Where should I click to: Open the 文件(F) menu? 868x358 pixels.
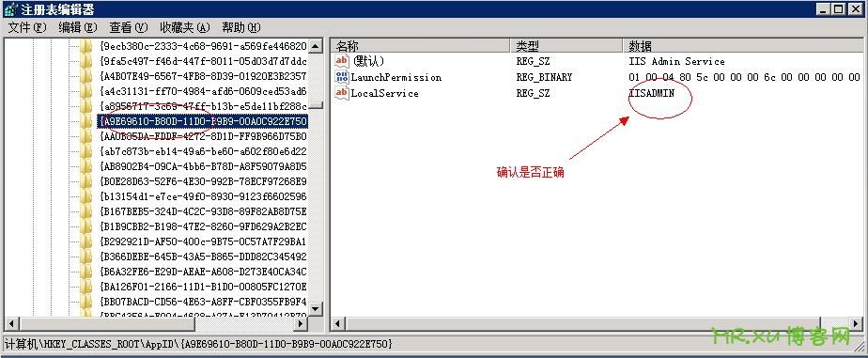coord(27,27)
